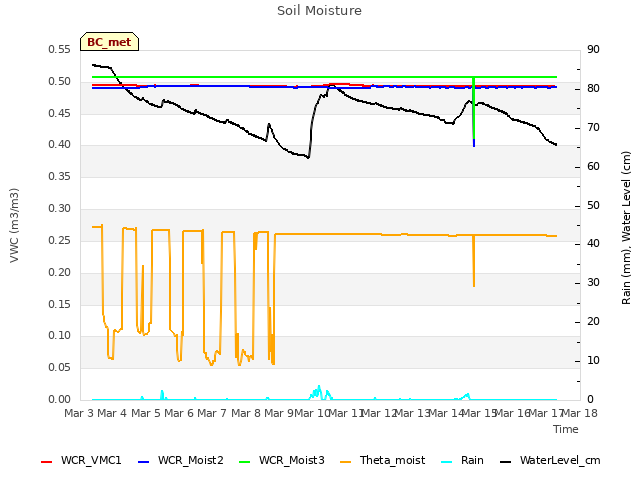Click the Mar 7 x-axis tick label
Image resolution: width=640 pixels, height=480 pixels.
pos(212,413)
